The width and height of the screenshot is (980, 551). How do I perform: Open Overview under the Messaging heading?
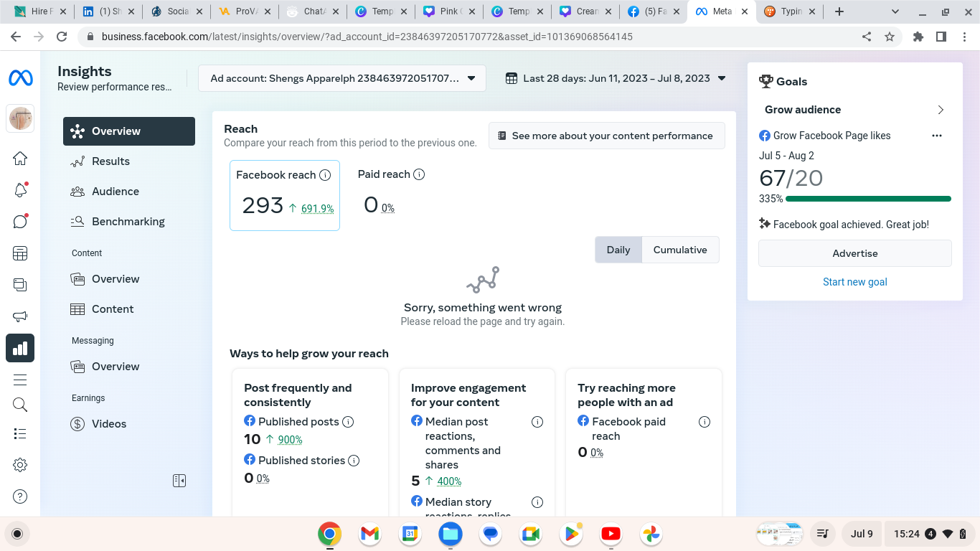[x=129, y=367]
